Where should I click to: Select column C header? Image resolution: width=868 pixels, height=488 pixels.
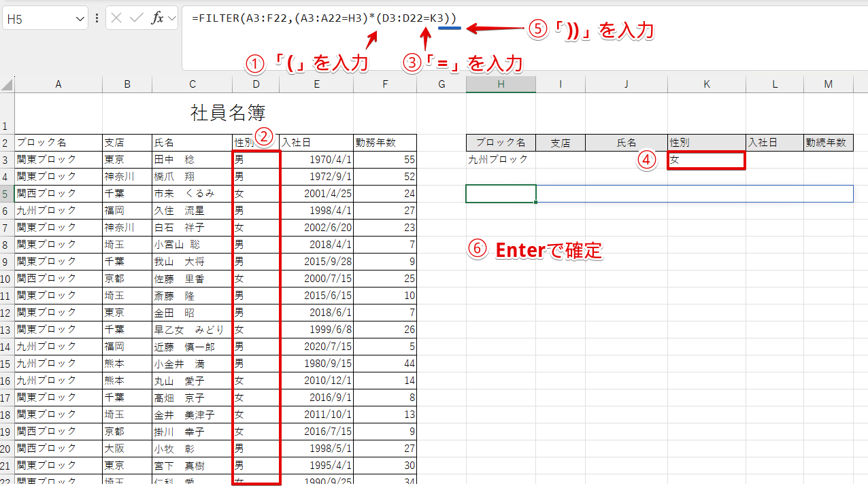coord(193,84)
